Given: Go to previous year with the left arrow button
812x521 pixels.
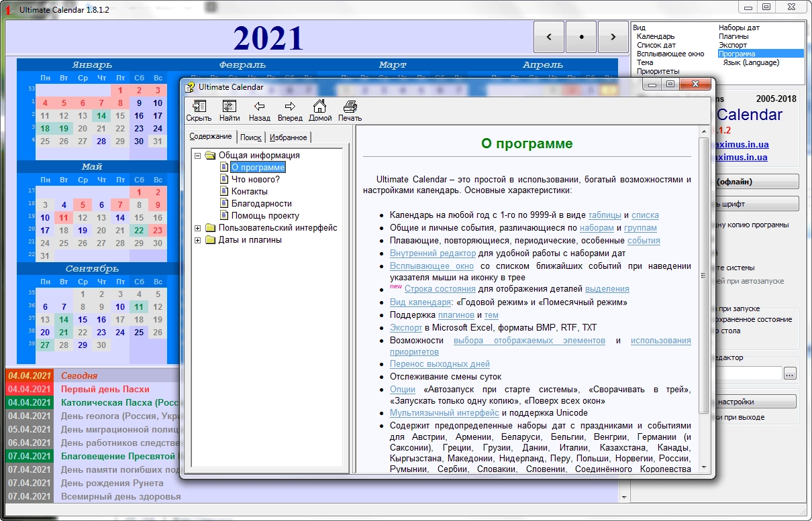Looking at the screenshot, I should coord(549,36).
